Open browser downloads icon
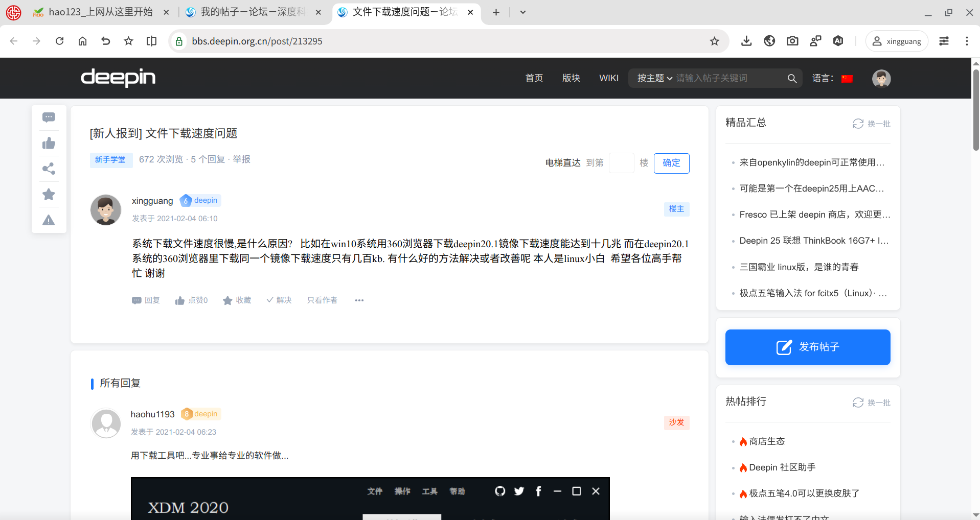The image size is (980, 520). [746, 41]
